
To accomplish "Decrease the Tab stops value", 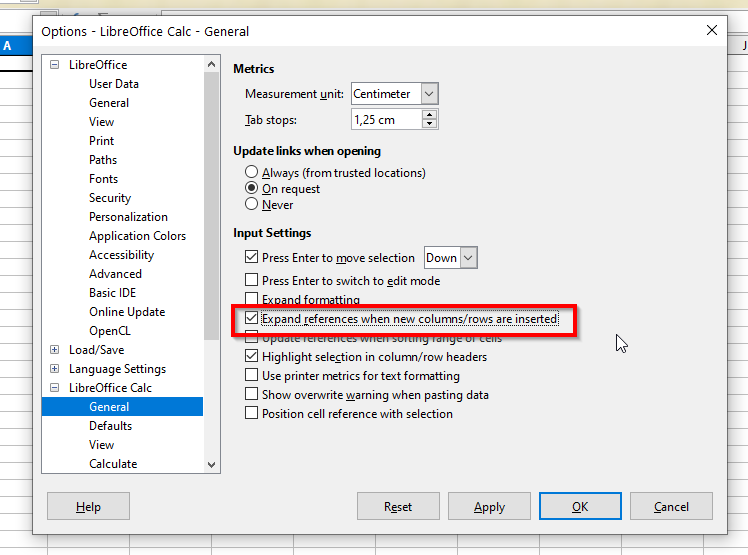I will point(429,124).
